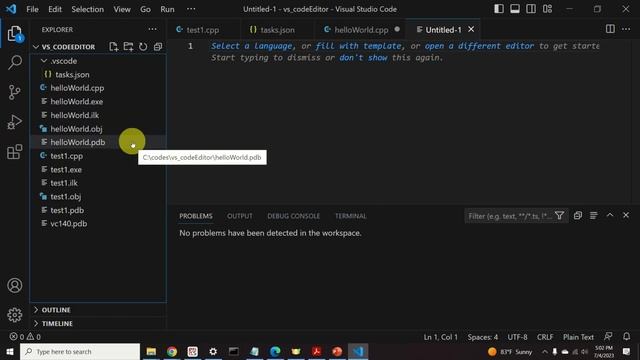
Task: Open Customize Layout button
Action: click(547, 9)
